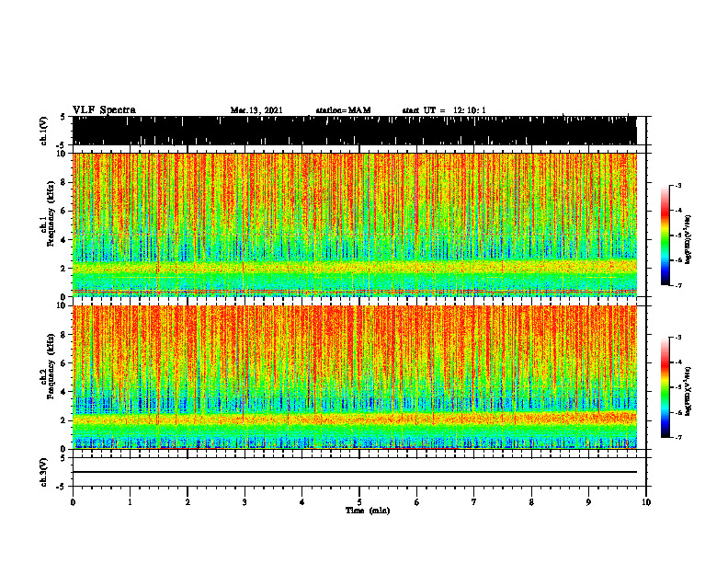This screenshot has width=728, height=563.
Task: Click the ch.2 color scale bar
Action: tap(665, 387)
